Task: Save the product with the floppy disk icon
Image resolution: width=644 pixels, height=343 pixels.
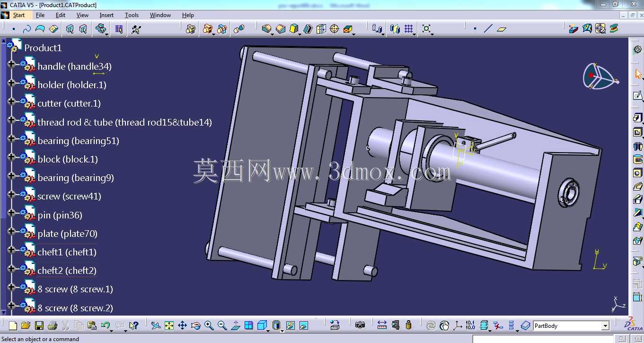Action: pyautogui.click(x=39, y=325)
